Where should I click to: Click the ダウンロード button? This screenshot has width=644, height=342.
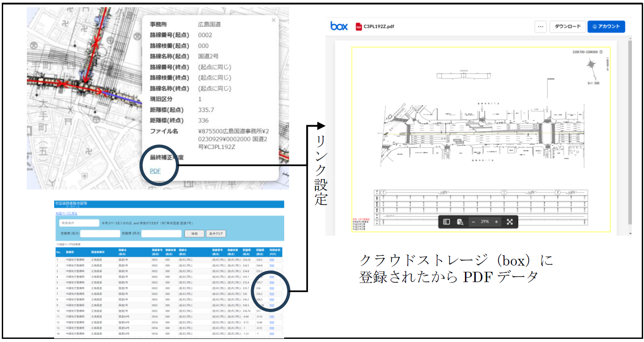click(567, 27)
